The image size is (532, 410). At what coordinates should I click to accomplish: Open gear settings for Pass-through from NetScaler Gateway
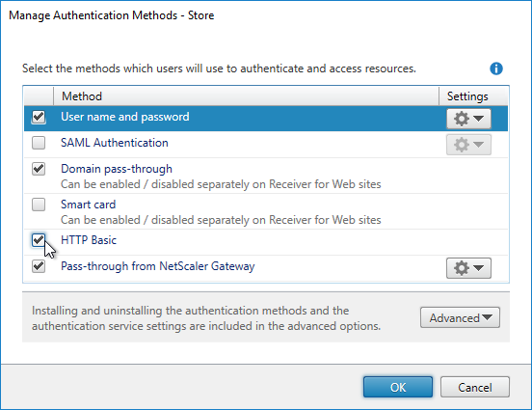tap(468, 268)
